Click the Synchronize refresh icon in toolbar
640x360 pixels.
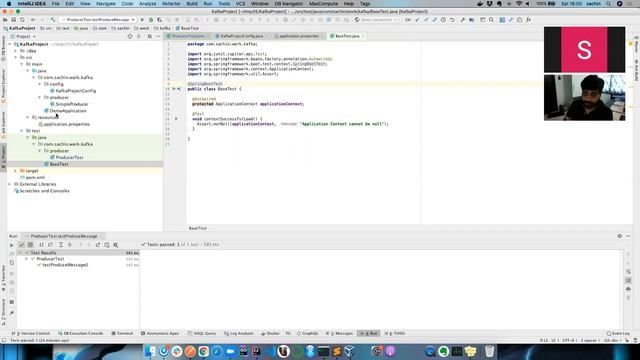pyautogui.click(x=22, y=20)
